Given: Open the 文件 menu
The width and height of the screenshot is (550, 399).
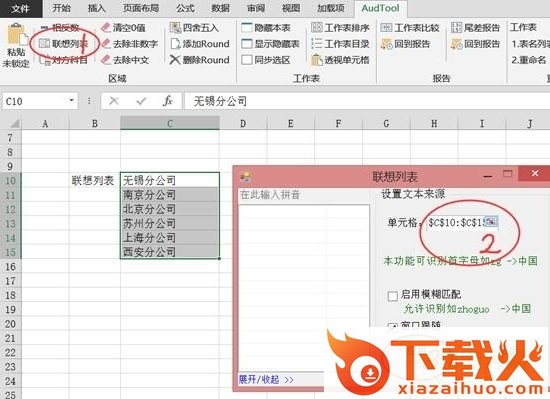Looking at the screenshot, I should pos(20,8).
